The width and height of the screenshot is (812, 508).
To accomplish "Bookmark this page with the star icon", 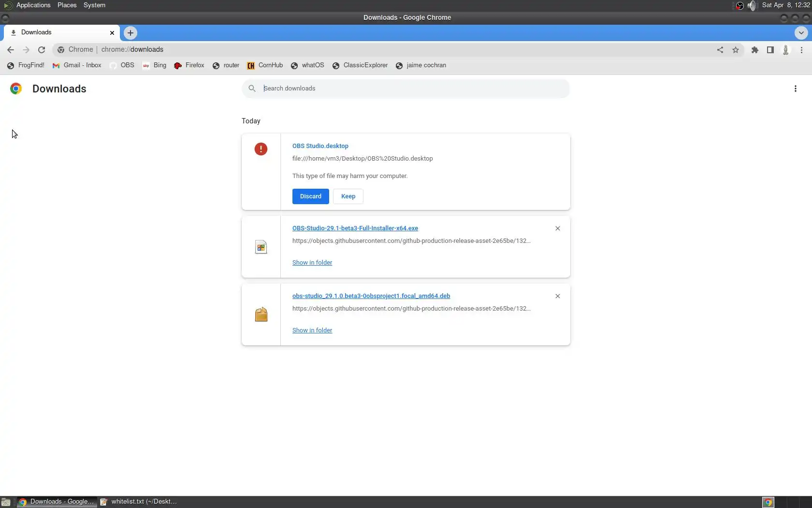I will click(736, 50).
